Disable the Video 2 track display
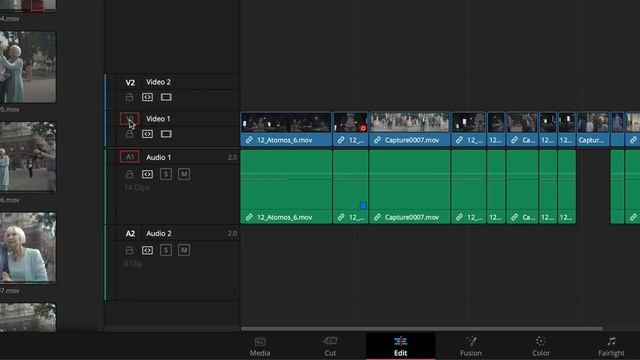Image resolution: width=640 pixels, height=360 pixels. (166, 97)
